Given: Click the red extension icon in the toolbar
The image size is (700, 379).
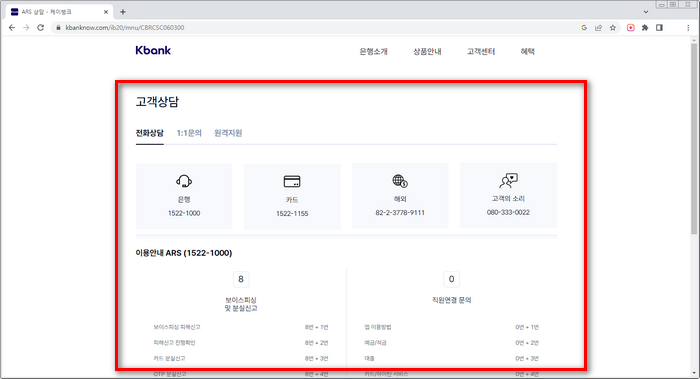Looking at the screenshot, I should (631, 28).
